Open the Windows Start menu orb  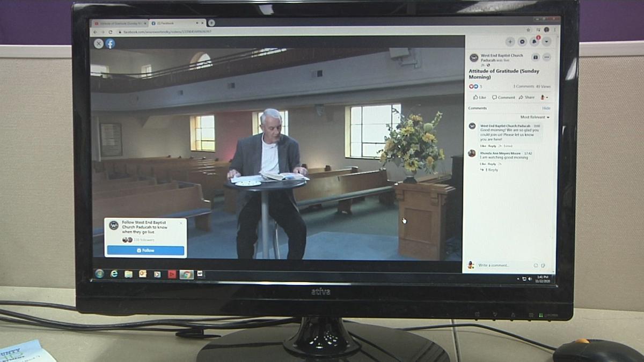point(99,274)
